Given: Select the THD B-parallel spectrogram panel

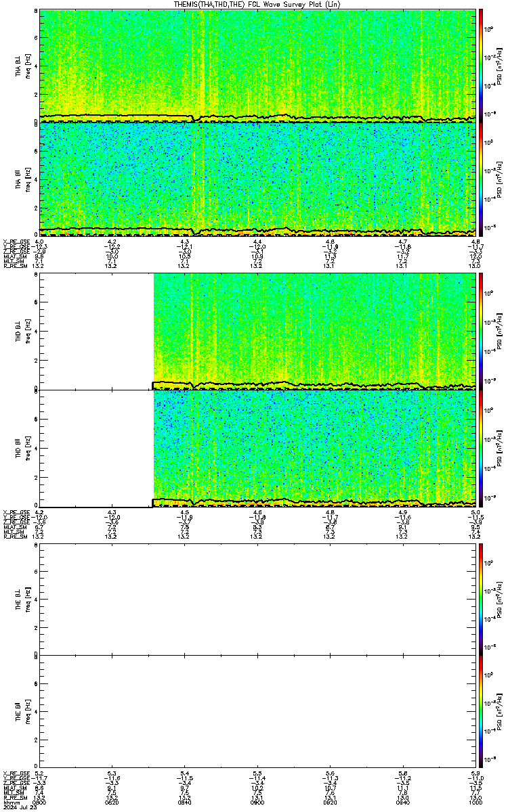Looking at the screenshot, I should point(256,448).
